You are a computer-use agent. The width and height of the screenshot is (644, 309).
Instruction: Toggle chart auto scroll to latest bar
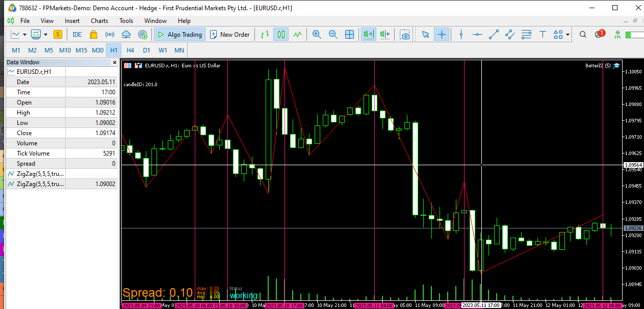click(368, 35)
